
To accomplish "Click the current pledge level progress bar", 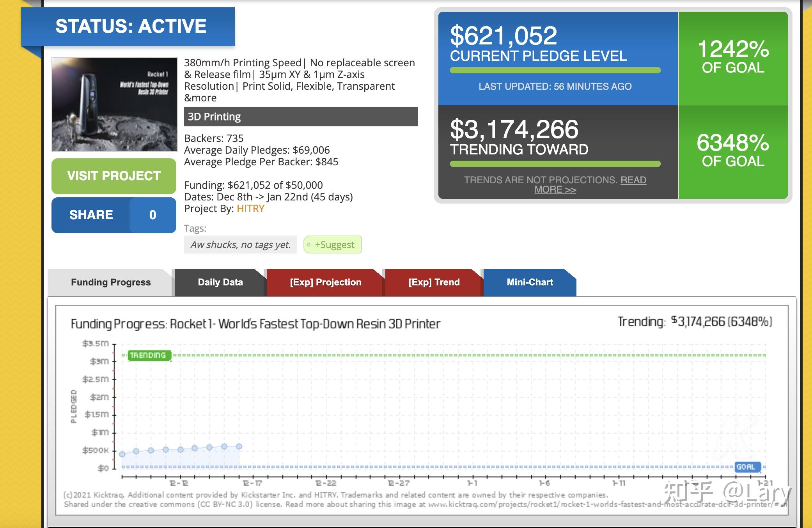I will (x=555, y=71).
